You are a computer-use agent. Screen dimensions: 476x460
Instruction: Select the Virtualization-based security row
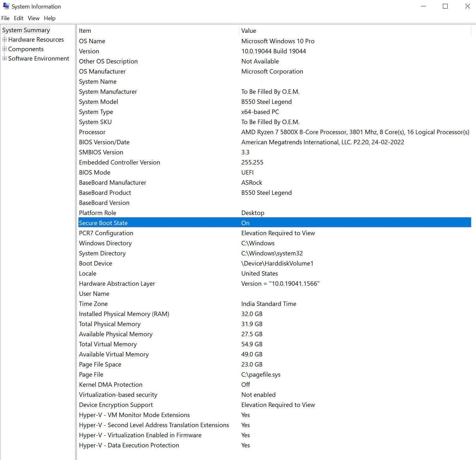[274, 395]
